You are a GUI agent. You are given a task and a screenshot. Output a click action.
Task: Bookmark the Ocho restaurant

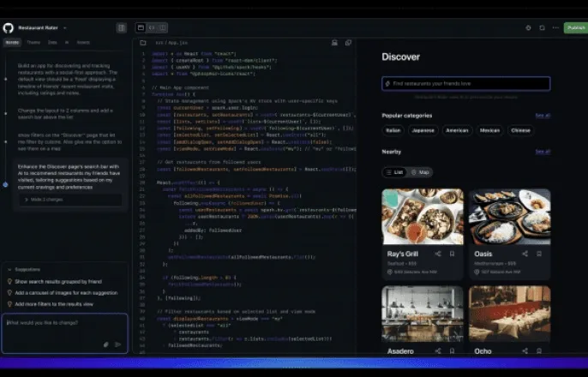[x=539, y=350]
